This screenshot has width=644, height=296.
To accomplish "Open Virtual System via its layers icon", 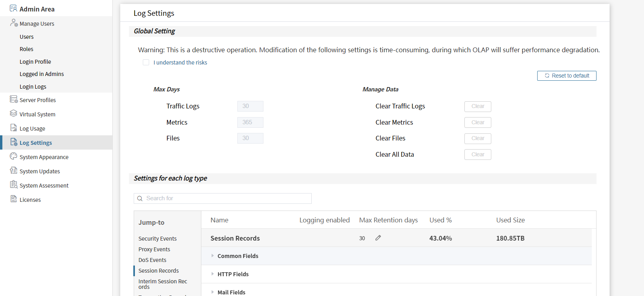I will pos(14,114).
